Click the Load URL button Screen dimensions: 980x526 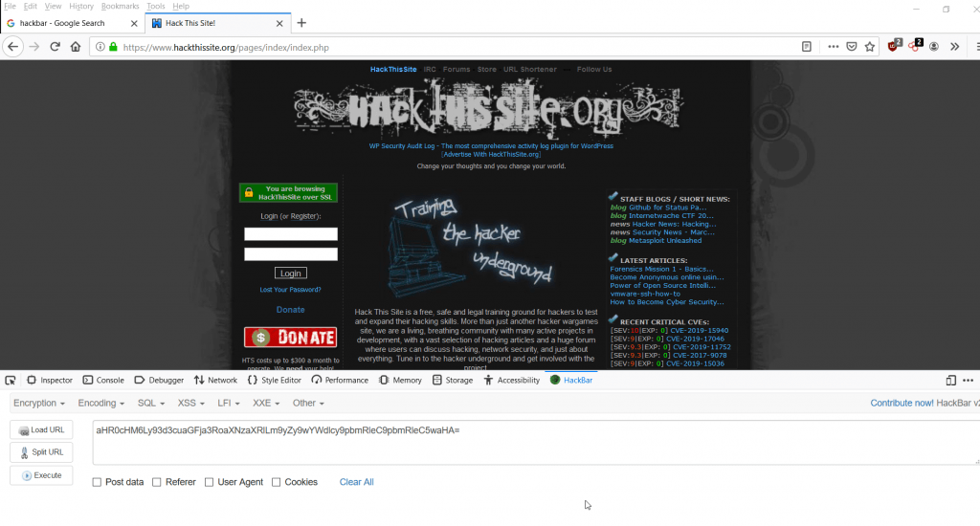click(x=41, y=429)
